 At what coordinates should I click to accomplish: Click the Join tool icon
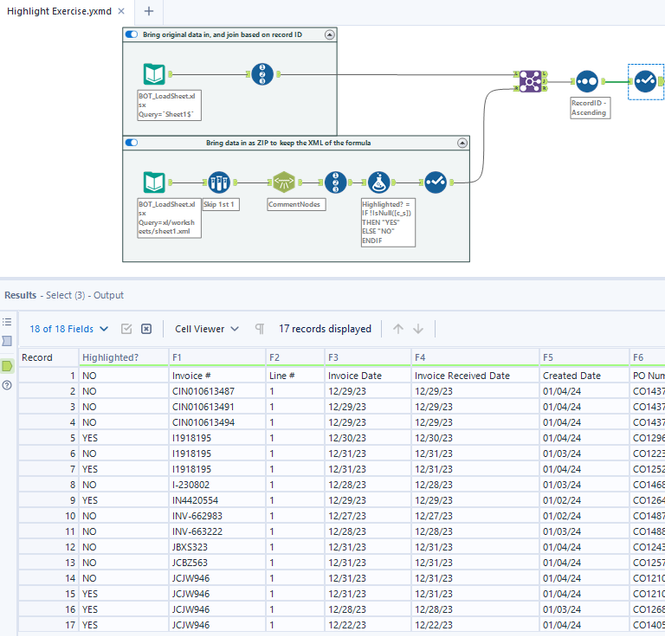click(x=530, y=81)
